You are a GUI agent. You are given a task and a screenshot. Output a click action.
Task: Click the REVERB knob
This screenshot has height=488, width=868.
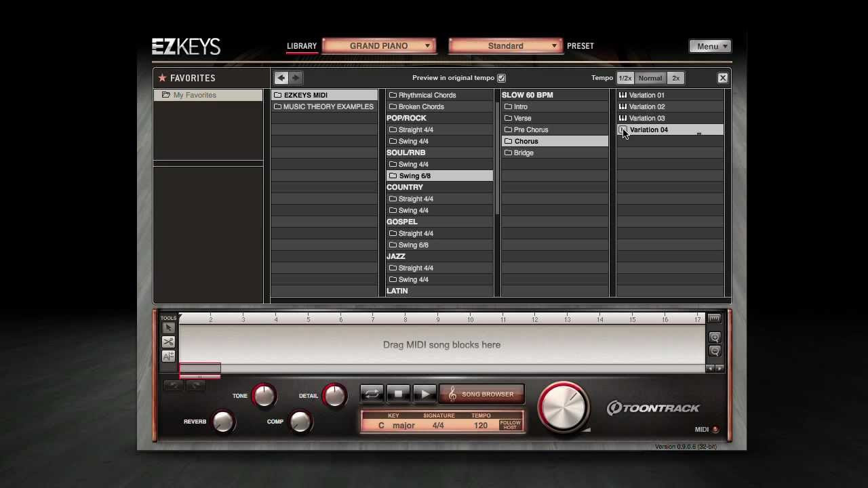pos(223,422)
